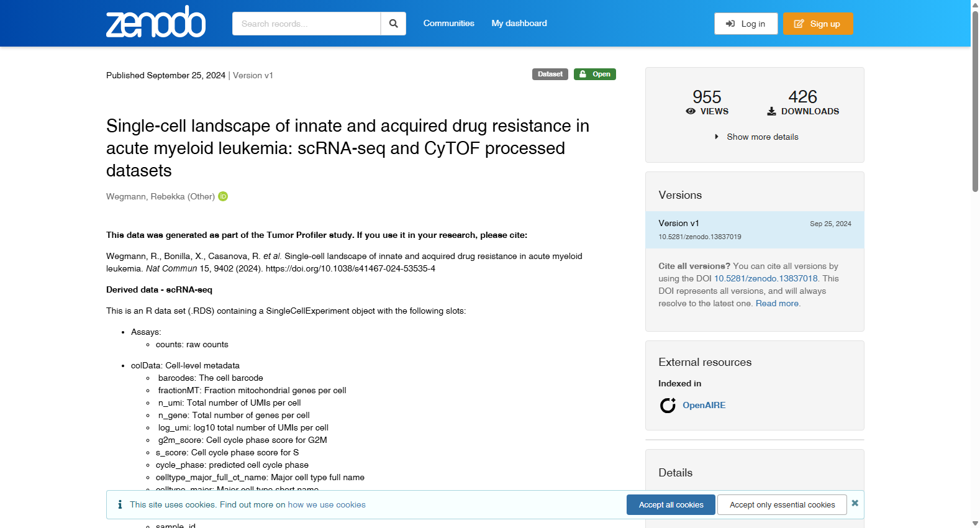Follow the how we use cookies link
This screenshot has height=528, width=980.
pyautogui.click(x=327, y=504)
